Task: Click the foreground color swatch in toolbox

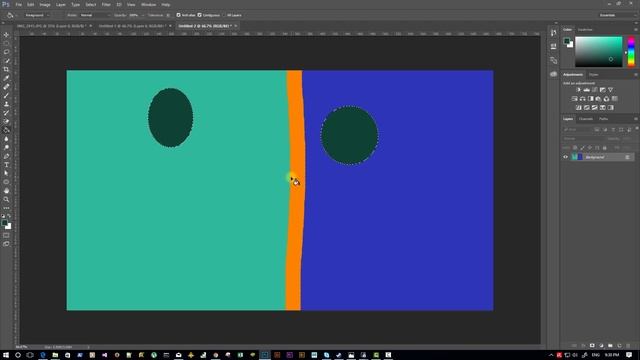Action: (x=4, y=223)
